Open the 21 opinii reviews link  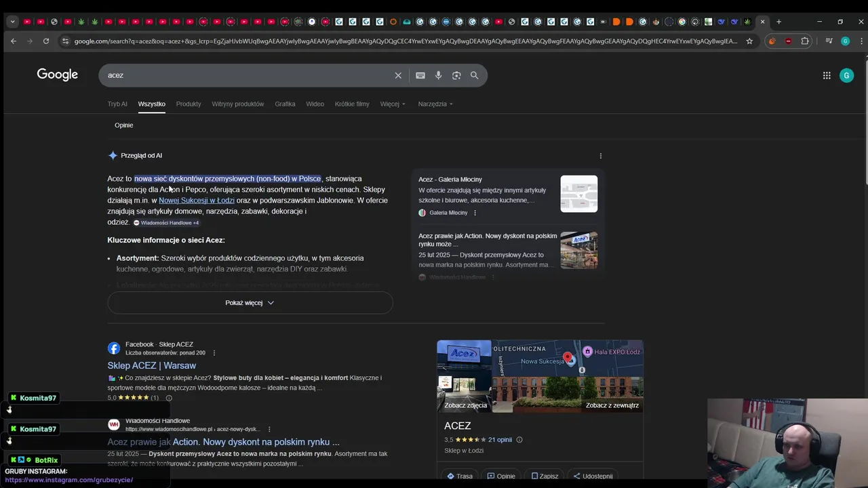500,440
